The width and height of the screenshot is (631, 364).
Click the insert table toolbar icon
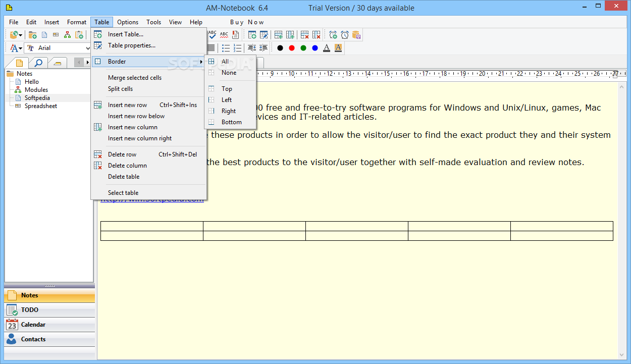coord(252,35)
